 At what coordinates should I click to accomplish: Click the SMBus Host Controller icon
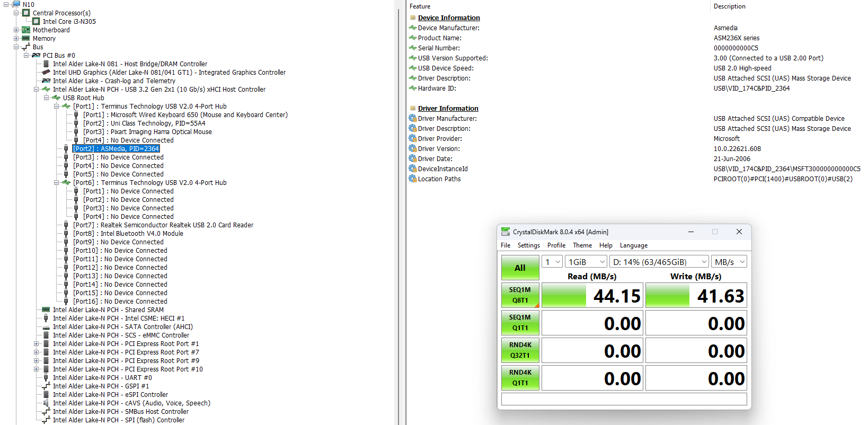[x=46, y=411]
